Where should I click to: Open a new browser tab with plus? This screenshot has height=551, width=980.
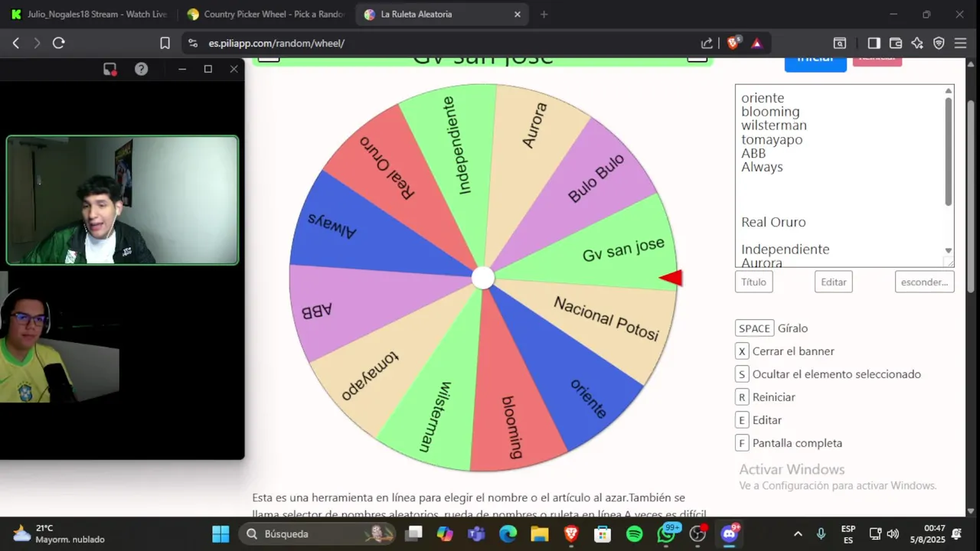[x=544, y=15]
